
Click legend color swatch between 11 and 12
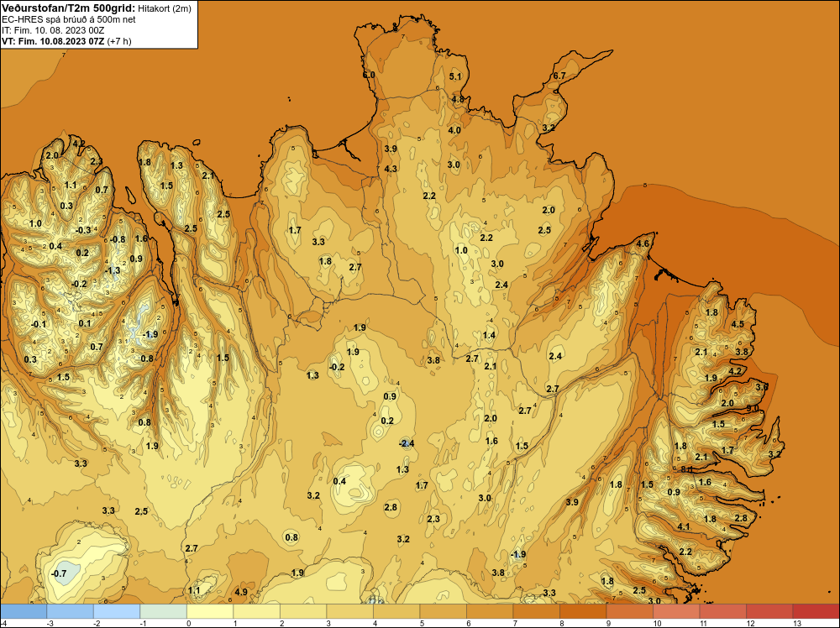(722, 611)
